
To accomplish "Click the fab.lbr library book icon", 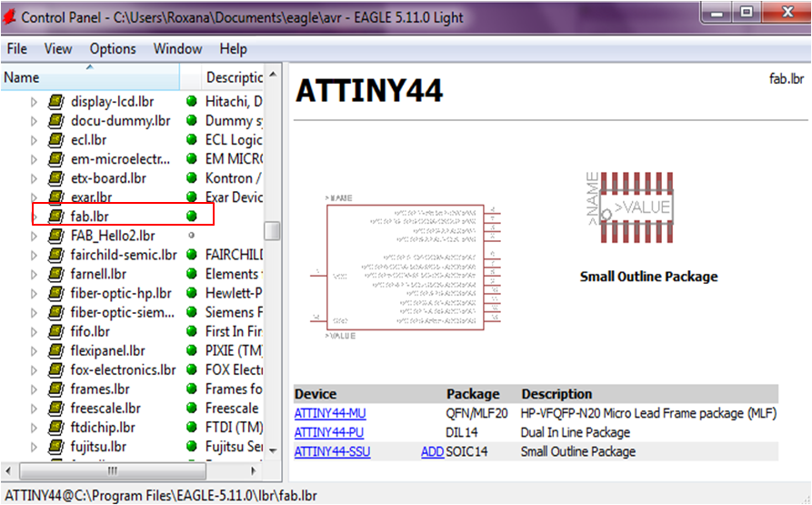I will tap(56, 217).
